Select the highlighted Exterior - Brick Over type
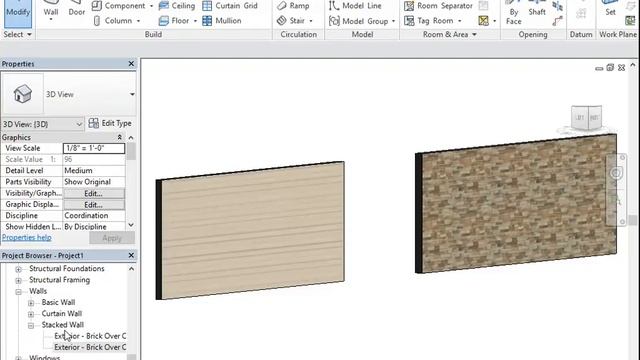The height and width of the screenshot is (360, 640). point(90,347)
